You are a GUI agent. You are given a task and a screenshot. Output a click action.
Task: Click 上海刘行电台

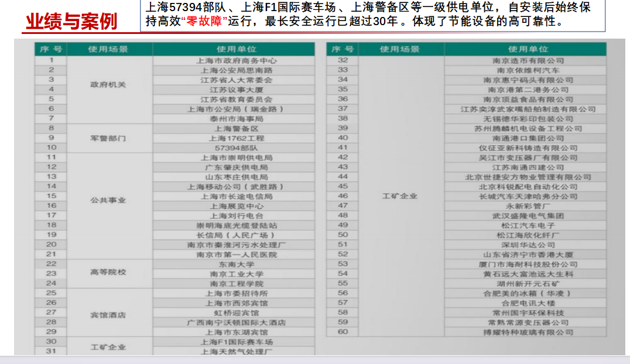point(237,216)
